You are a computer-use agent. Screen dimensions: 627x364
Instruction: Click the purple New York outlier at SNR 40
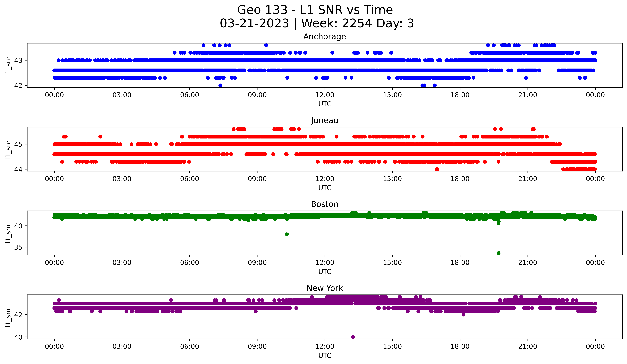click(x=353, y=337)
